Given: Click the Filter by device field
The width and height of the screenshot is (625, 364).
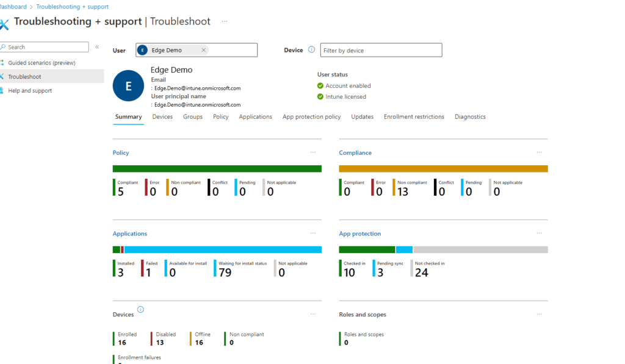Looking at the screenshot, I should coord(381,50).
